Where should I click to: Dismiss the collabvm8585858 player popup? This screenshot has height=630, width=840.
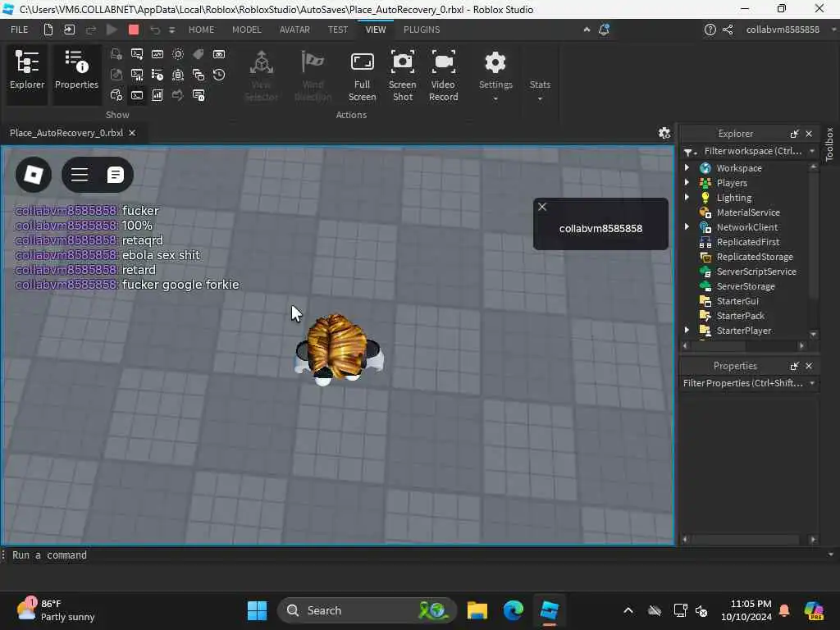542,207
